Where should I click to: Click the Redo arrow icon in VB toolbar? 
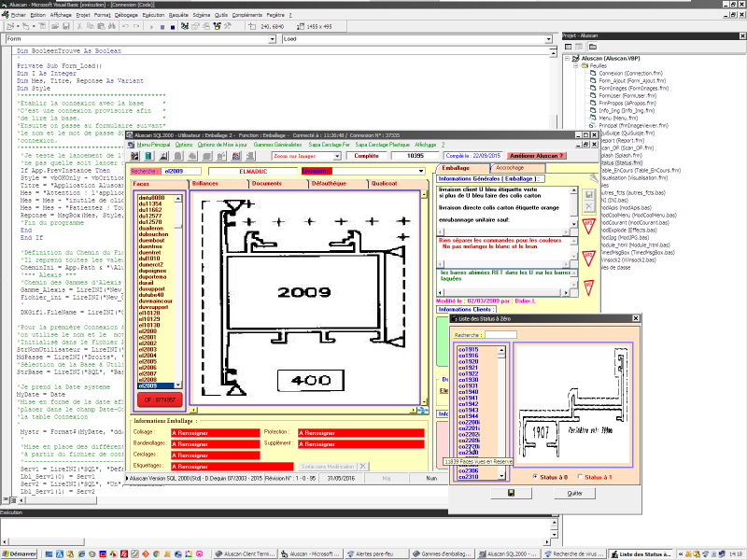point(136,27)
